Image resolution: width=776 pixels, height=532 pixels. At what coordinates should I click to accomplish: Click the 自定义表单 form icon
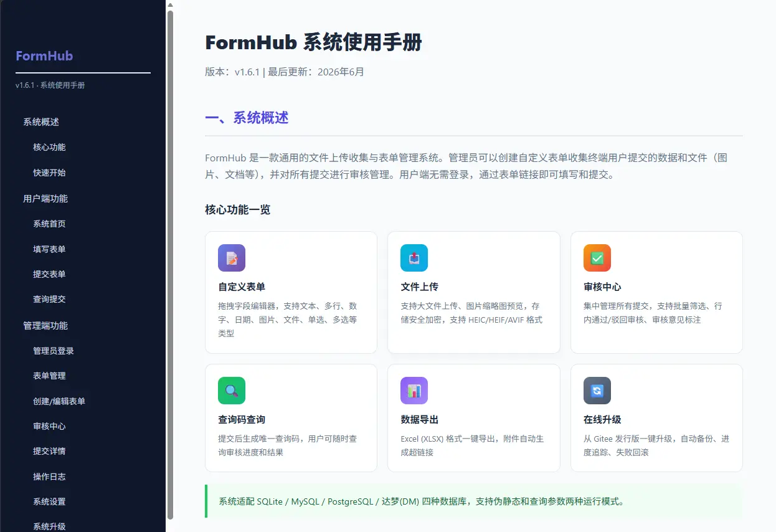[232, 258]
